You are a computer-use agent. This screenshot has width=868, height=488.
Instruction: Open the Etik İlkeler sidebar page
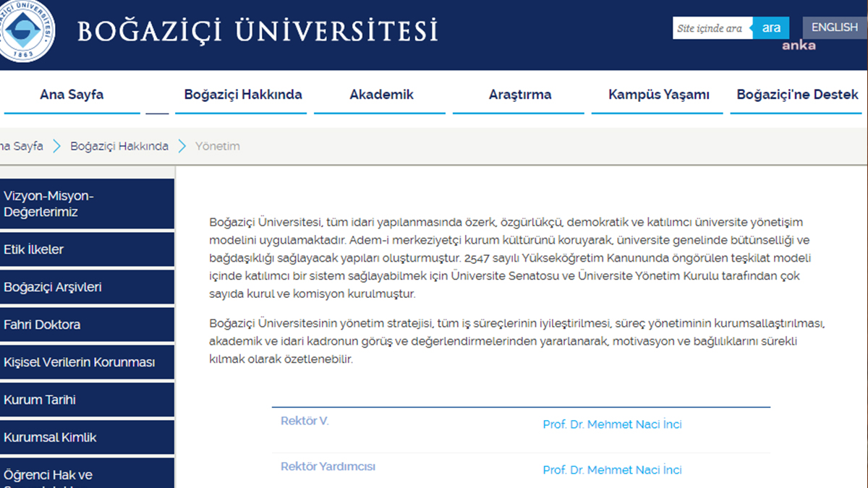(x=87, y=249)
